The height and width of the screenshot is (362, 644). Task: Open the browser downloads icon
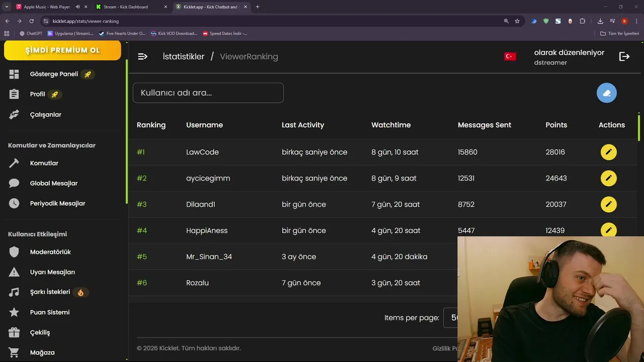coord(600,21)
